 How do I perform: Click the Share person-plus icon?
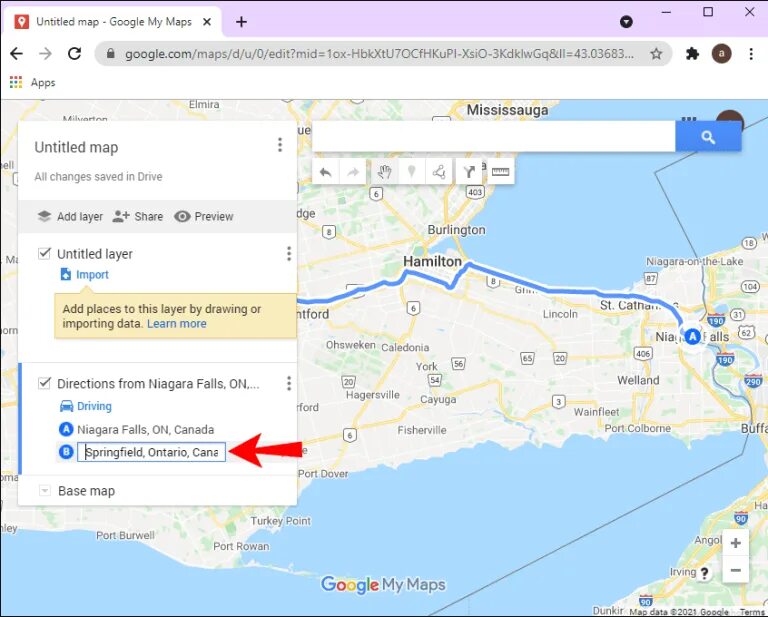click(x=120, y=216)
